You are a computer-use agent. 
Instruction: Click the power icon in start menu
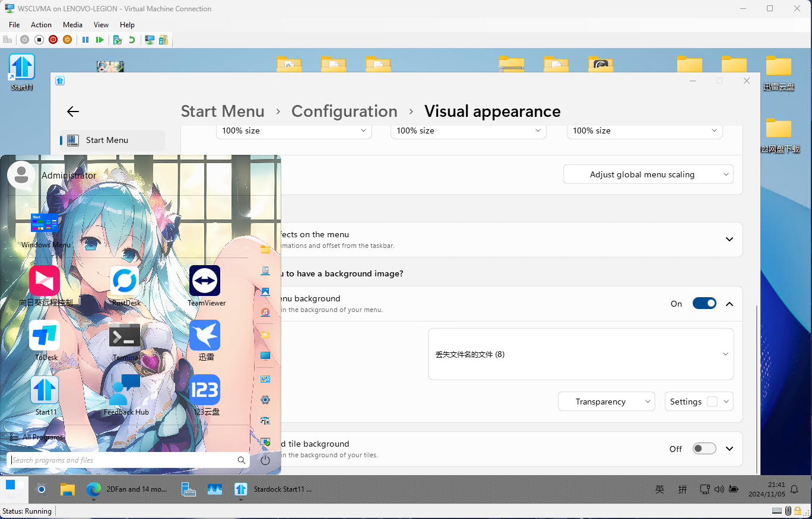[x=265, y=460]
